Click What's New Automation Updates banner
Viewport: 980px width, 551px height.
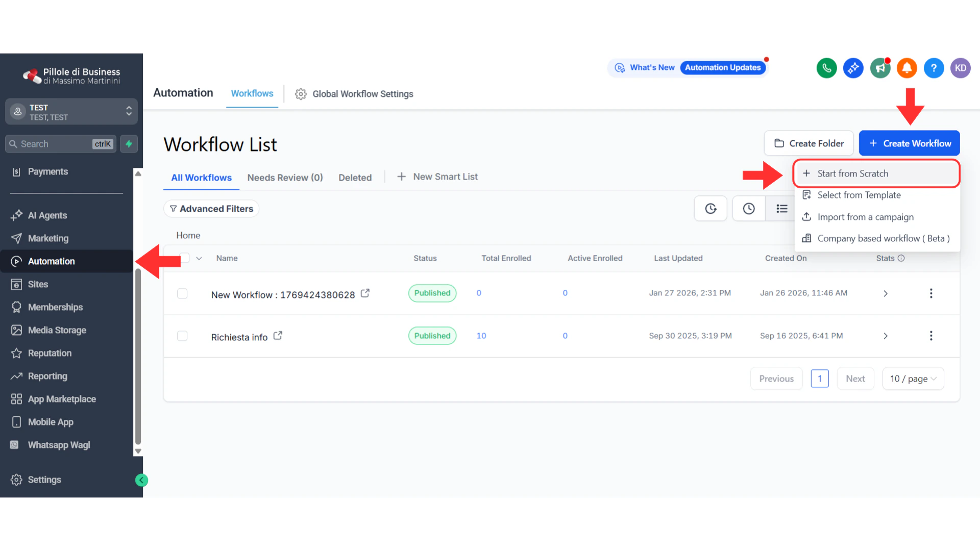click(x=688, y=67)
